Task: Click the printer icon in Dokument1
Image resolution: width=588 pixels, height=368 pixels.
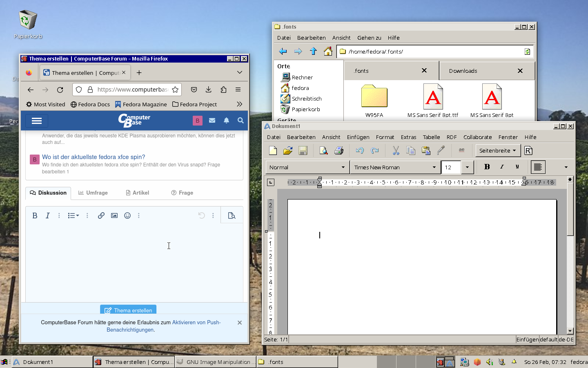Action: point(339,150)
